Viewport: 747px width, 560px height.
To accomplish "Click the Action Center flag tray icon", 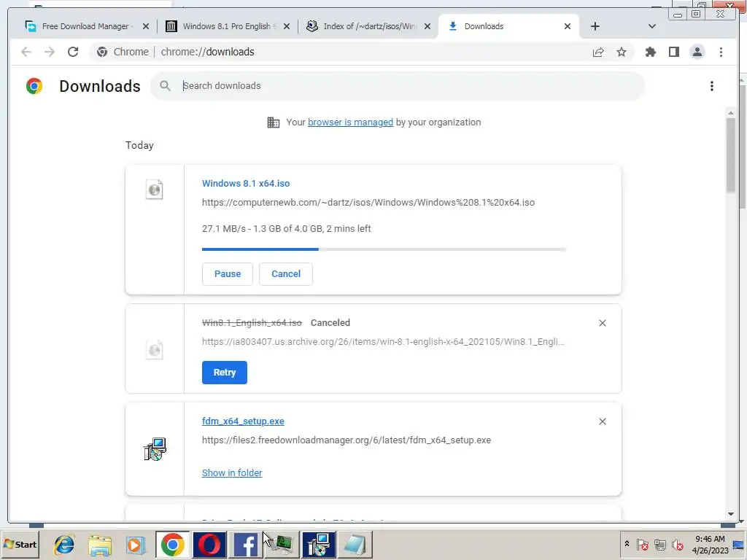I will (643, 544).
